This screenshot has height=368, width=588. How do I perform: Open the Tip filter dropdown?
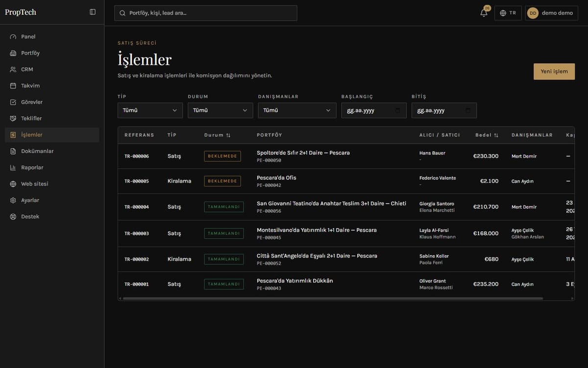point(150,110)
